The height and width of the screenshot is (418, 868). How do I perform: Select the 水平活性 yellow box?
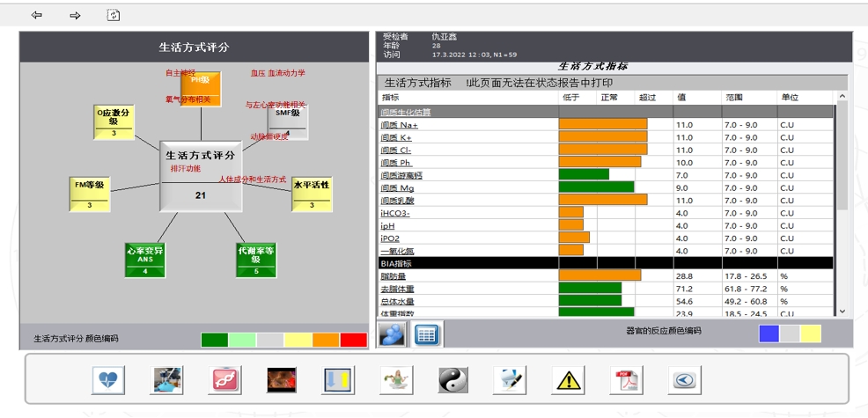pos(312,194)
